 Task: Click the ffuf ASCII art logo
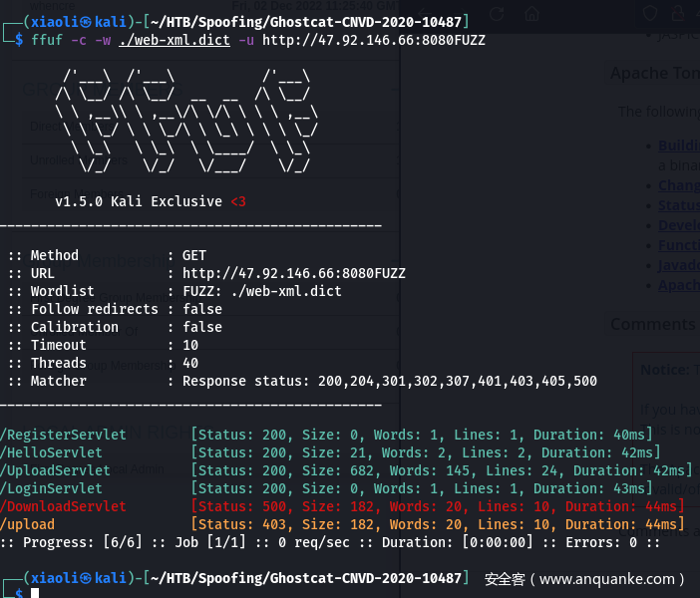click(x=186, y=121)
